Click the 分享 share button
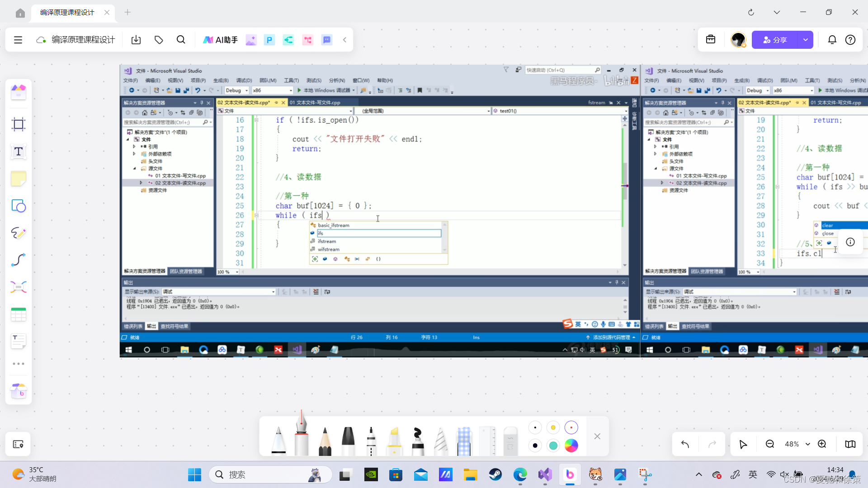Viewport: 868px width, 488px height. [x=775, y=40]
